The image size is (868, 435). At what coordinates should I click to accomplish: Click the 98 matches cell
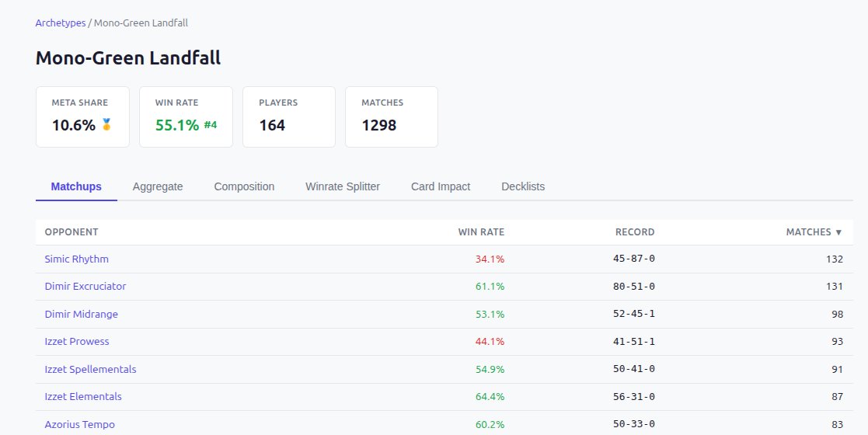pos(837,314)
